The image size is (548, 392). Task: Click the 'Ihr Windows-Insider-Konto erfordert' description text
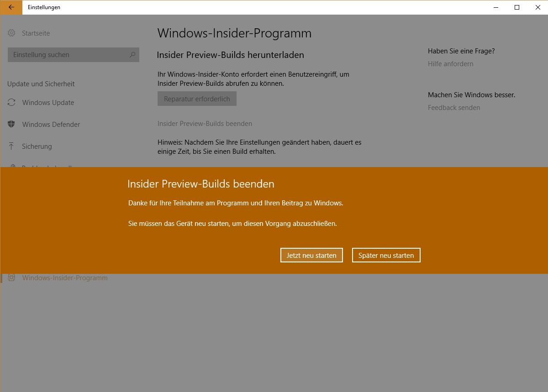coord(253,78)
